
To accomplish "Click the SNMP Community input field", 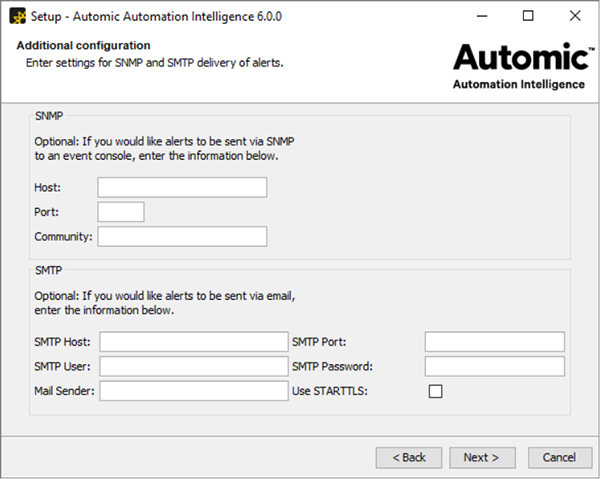I will (x=182, y=236).
